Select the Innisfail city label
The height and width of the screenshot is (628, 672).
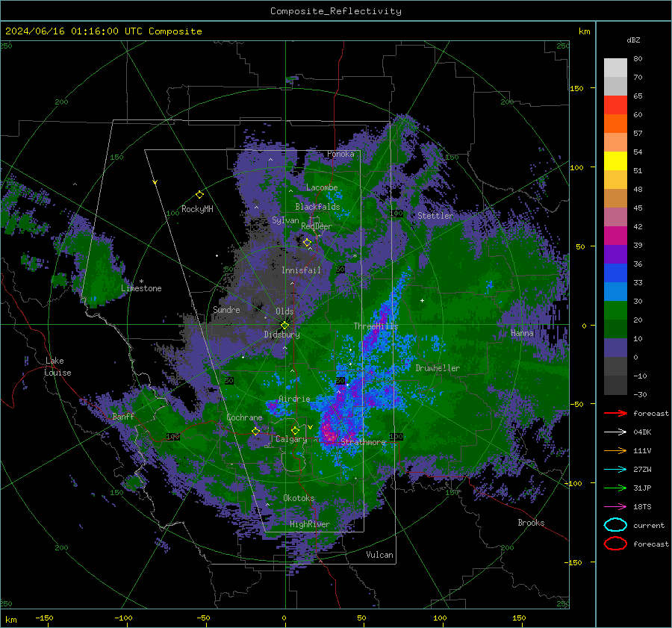[301, 270]
